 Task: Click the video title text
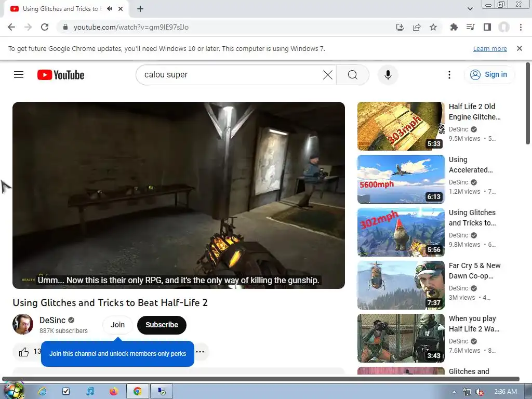click(110, 303)
